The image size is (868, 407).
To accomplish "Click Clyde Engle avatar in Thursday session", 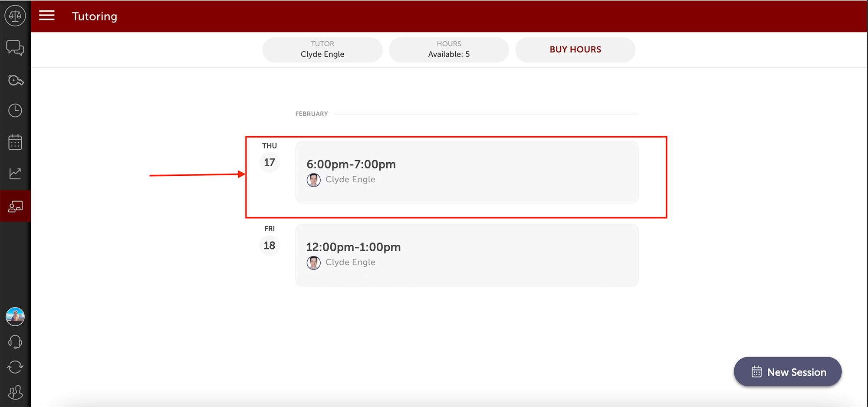I will (314, 180).
